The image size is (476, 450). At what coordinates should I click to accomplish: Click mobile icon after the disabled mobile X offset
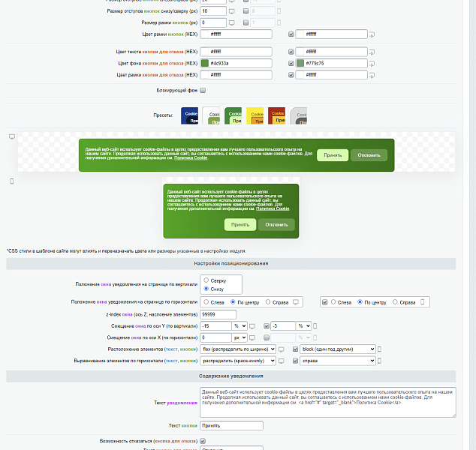tap(315, 337)
